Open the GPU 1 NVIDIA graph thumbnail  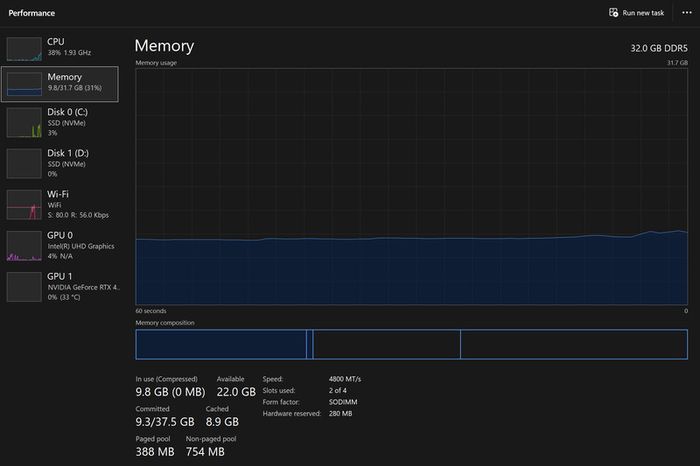pyautogui.click(x=24, y=287)
